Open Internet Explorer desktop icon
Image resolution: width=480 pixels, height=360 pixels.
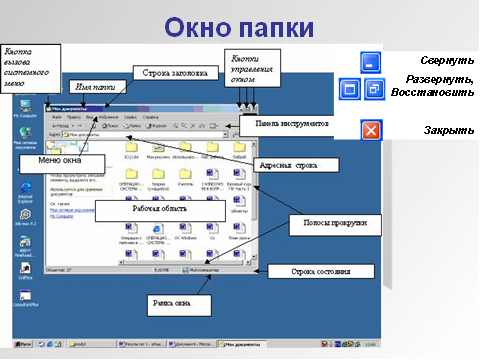tap(25, 193)
